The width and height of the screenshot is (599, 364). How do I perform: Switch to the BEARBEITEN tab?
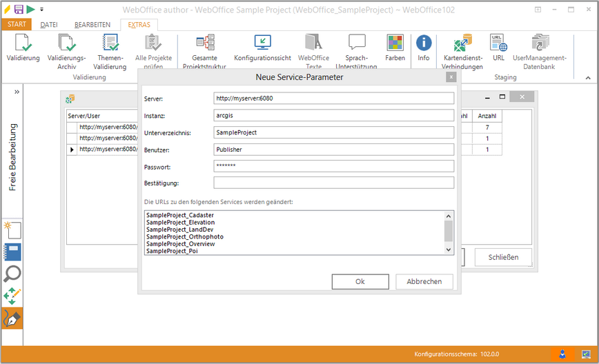point(92,24)
